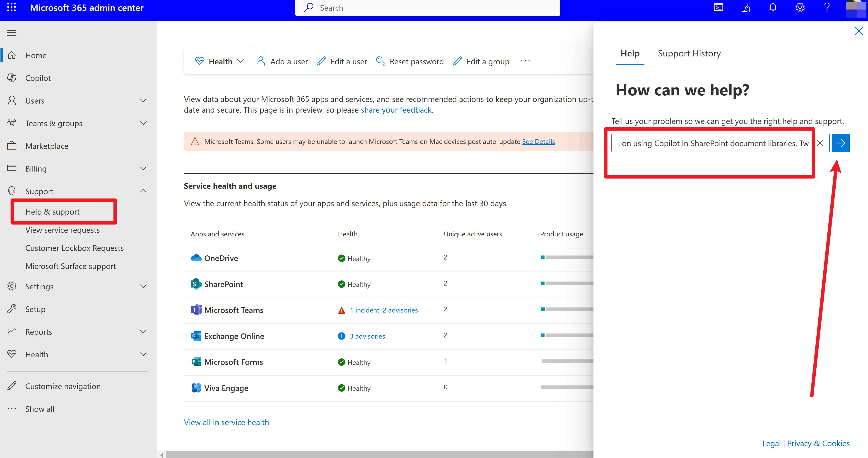The image size is (868, 458).
Task: Sort by Unique active users column header
Action: (473, 234)
